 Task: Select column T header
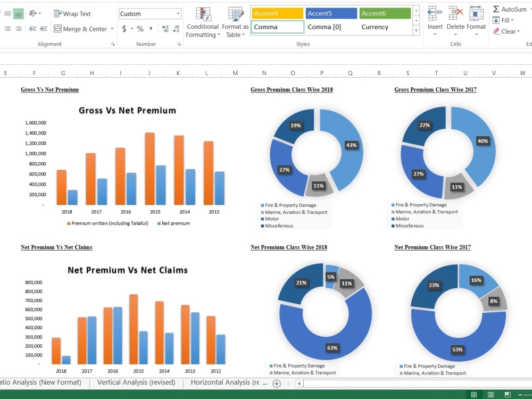click(x=436, y=72)
